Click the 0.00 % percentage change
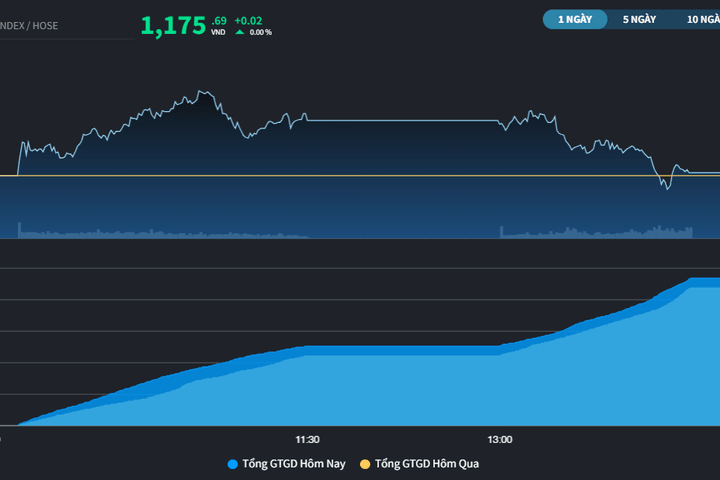The height and width of the screenshot is (480, 720). click(x=261, y=33)
